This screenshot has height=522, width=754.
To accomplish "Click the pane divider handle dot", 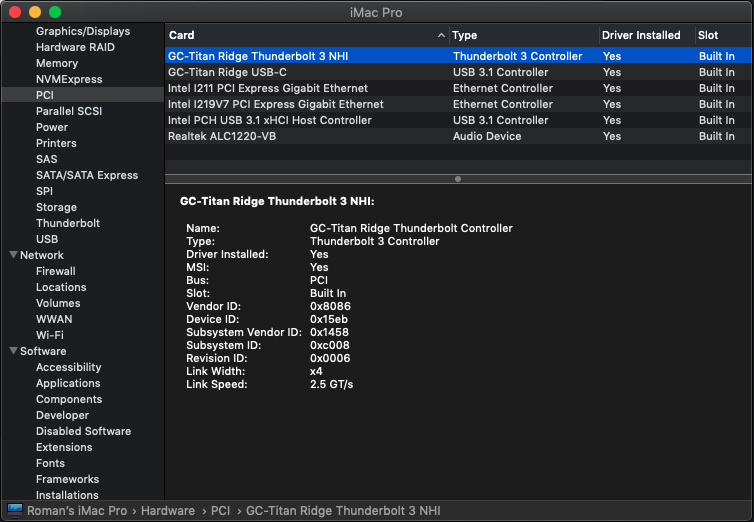I will (x=458, y=179).
